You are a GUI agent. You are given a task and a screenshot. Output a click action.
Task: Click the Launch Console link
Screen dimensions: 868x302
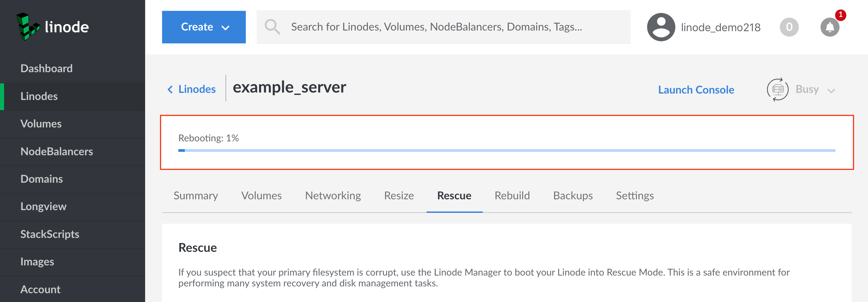pyautogui.click(x=696, y=90)
